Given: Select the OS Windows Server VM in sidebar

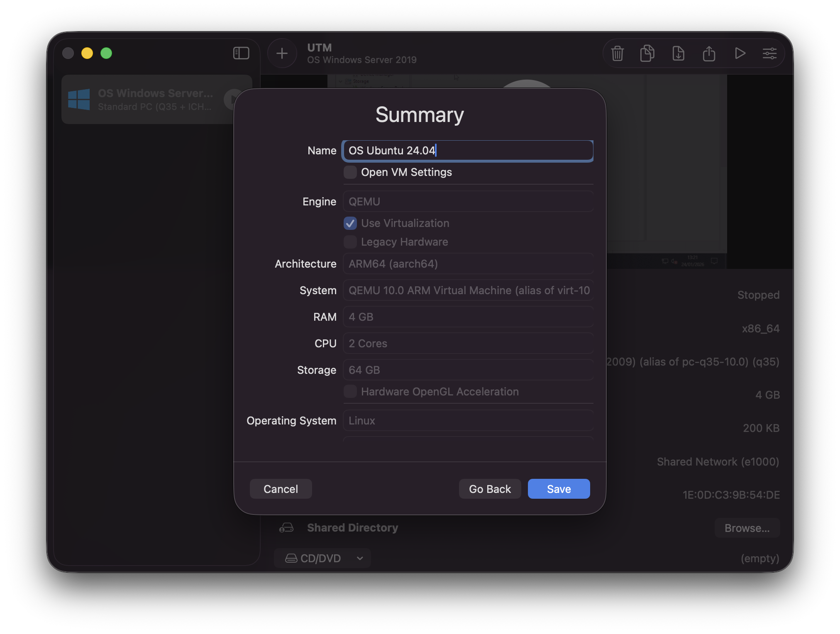Looking at the screenshot, I should pos(145,99).
